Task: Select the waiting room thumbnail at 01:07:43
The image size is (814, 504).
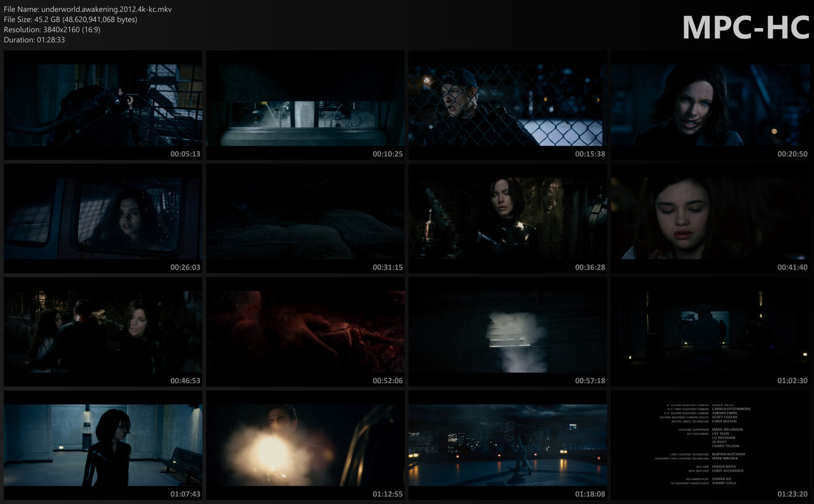Action: tap(103, 445)
